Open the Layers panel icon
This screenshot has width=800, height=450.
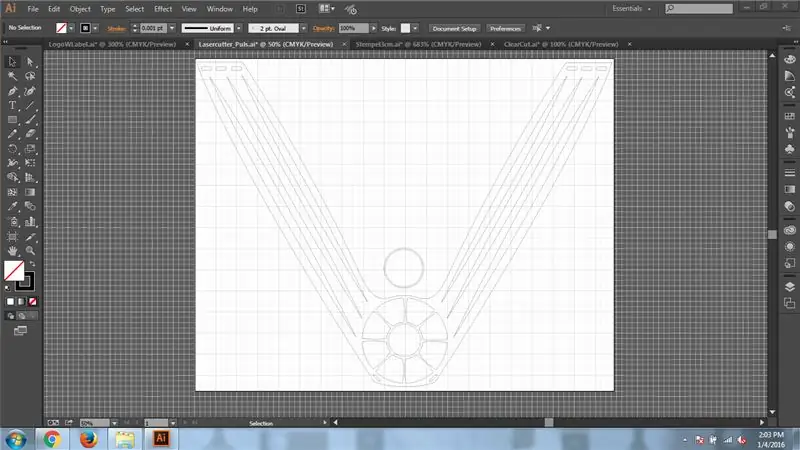pos(790,287)
